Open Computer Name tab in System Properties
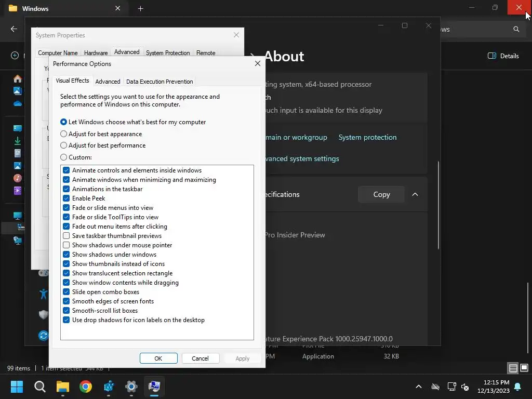 pyautogui.click(x=58, y=53)
